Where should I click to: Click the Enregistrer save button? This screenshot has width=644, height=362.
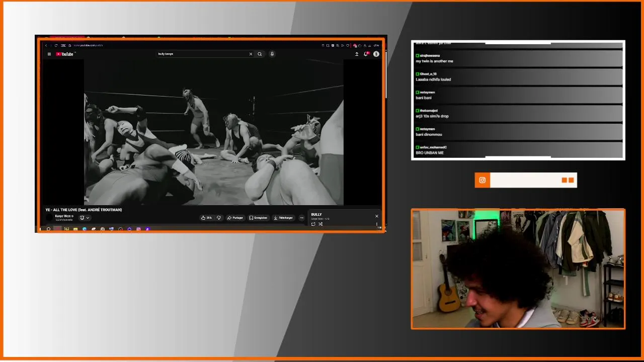258,218
